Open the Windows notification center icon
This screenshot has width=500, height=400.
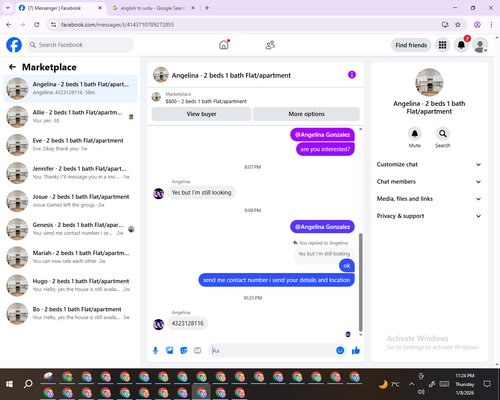pyautogui.click(x=487, y=384)
